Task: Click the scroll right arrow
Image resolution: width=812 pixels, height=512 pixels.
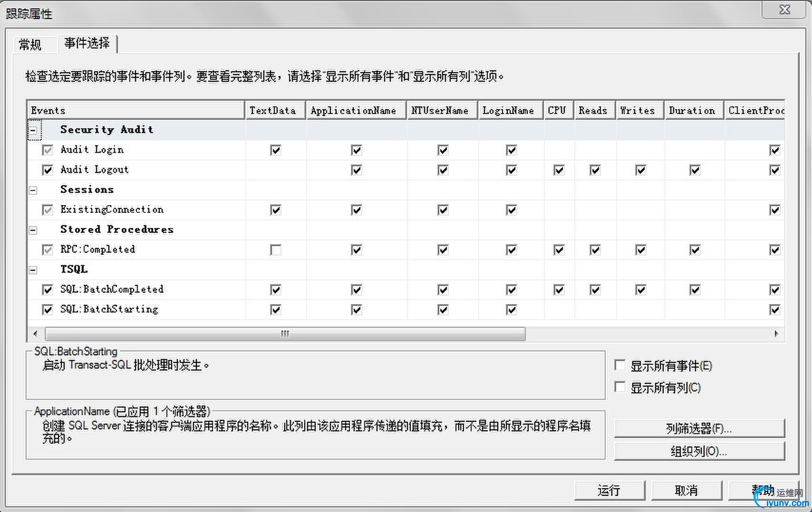Action: [777, 334]
